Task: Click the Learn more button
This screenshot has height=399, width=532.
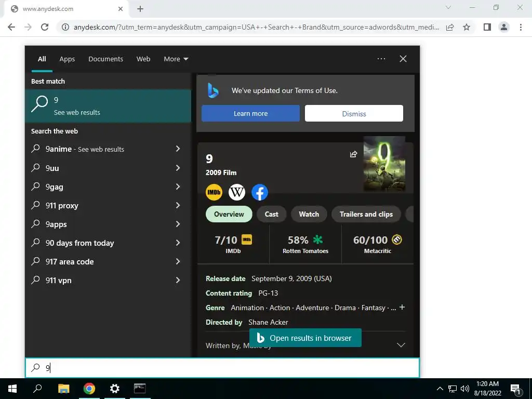Action: [251, 113]
